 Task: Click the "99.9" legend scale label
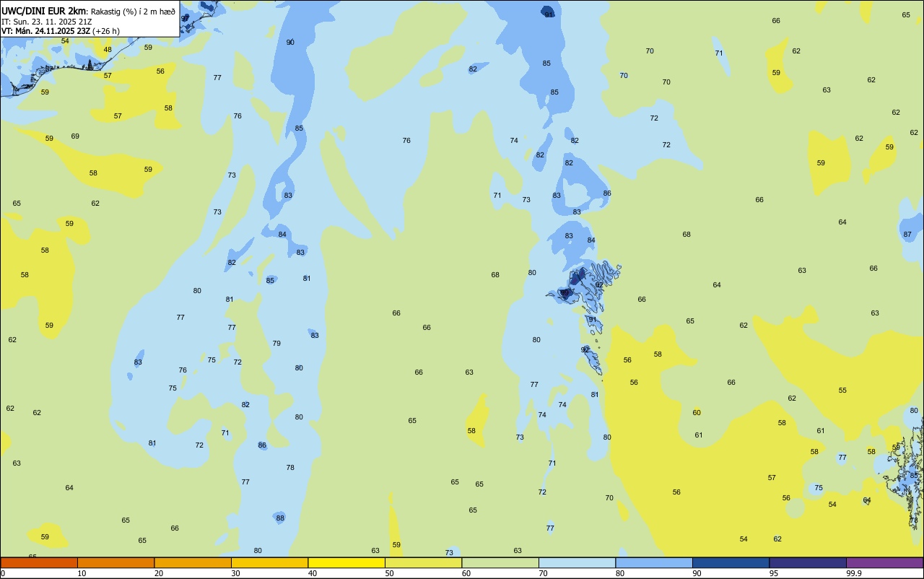click(x=853, y=573)
